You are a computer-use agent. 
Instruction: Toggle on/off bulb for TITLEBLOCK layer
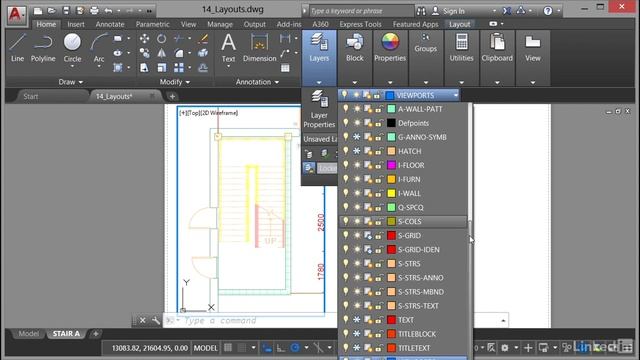pyautogui.click(x=346, y=334)
